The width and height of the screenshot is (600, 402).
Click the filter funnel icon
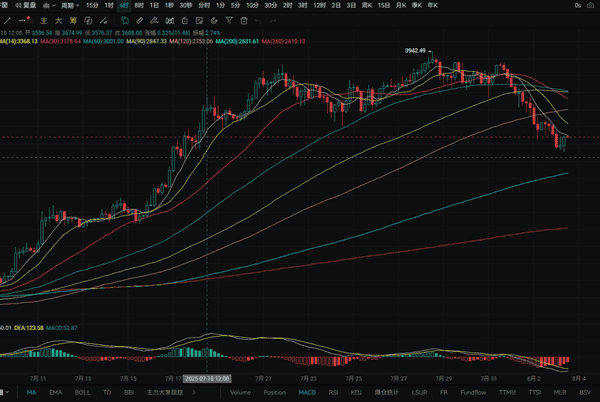tap(229, 21)
